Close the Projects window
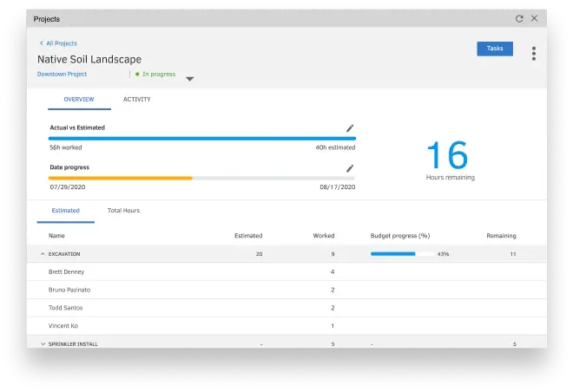The height and width of the screenshot is (392, 573). point(535,18)
